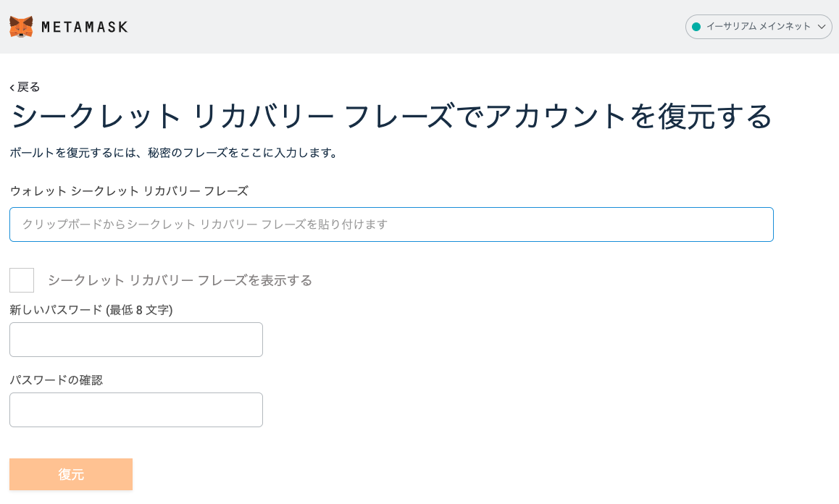The width and height of the screenshot is (839, 504).
Task: Click the METAMASK wordmark text
Action: (85, 27)
